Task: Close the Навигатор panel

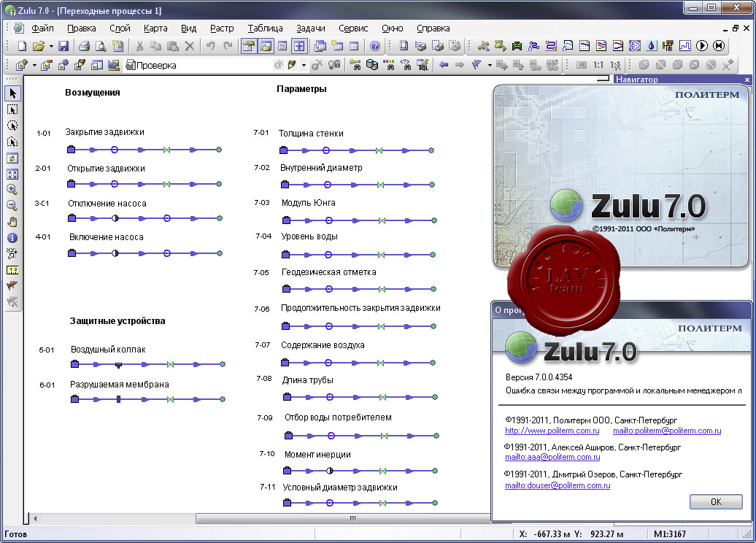Action: (747, 80)
